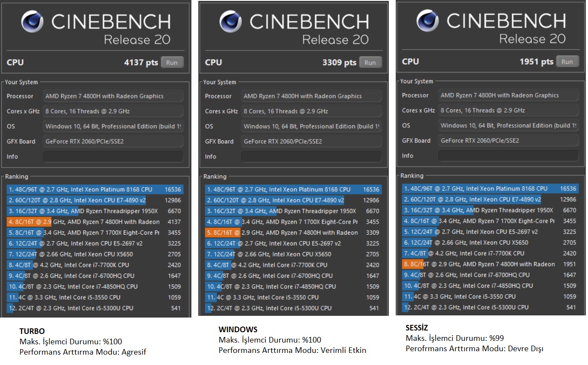Click 'Maks. İşlemci Durumu: %100' under TURBO

click(x=71, y=342)
